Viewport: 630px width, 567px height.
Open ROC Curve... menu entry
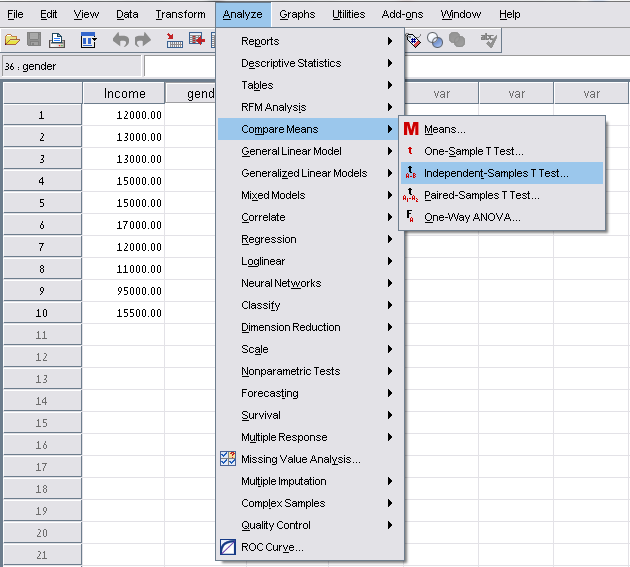click(x=308, y=547)
